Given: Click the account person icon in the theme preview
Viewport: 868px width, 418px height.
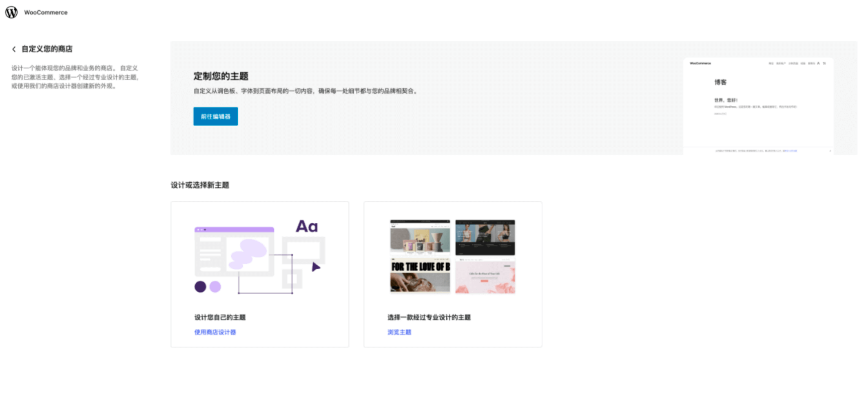Looking at the screenshot, I should click(818, 63).
